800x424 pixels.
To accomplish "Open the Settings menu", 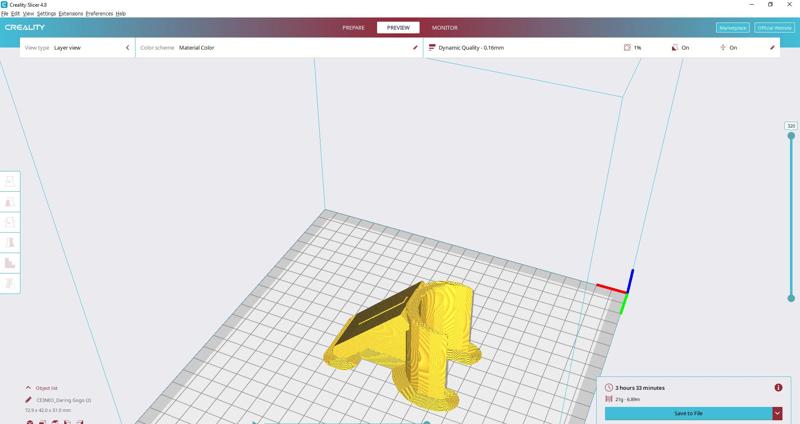I will pos(46,14).
